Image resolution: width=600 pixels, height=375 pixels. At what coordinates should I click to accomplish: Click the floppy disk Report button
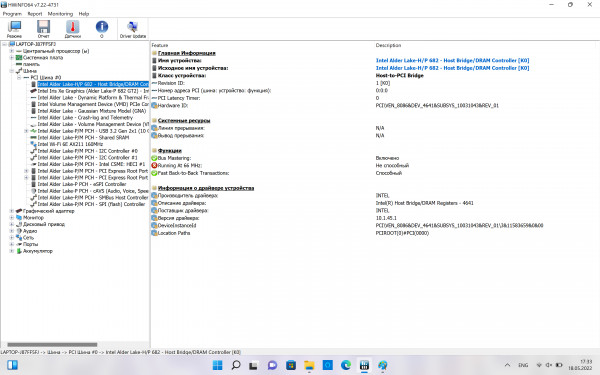click(43, 29)
